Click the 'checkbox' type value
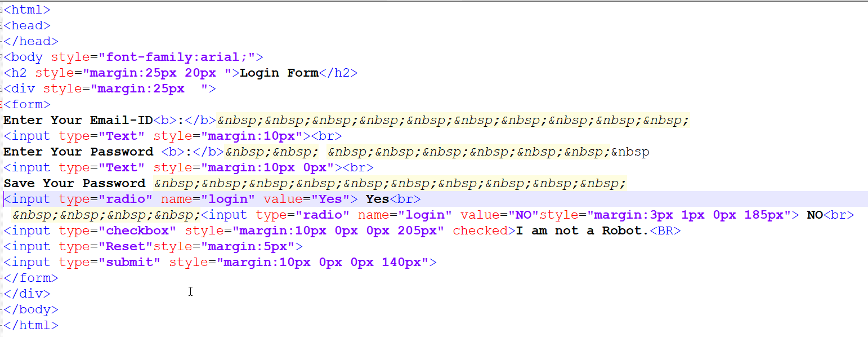Viewport: 868px width, 337px height. tap(137, 230)
